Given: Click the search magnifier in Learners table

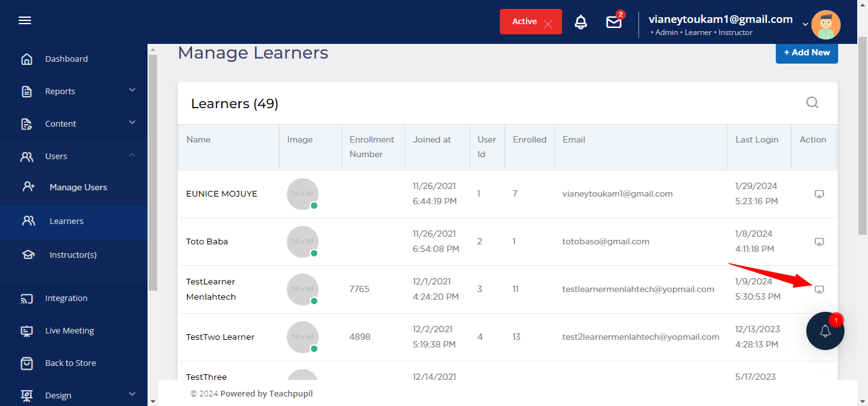Looking at the screenshot, I should 812,103.
